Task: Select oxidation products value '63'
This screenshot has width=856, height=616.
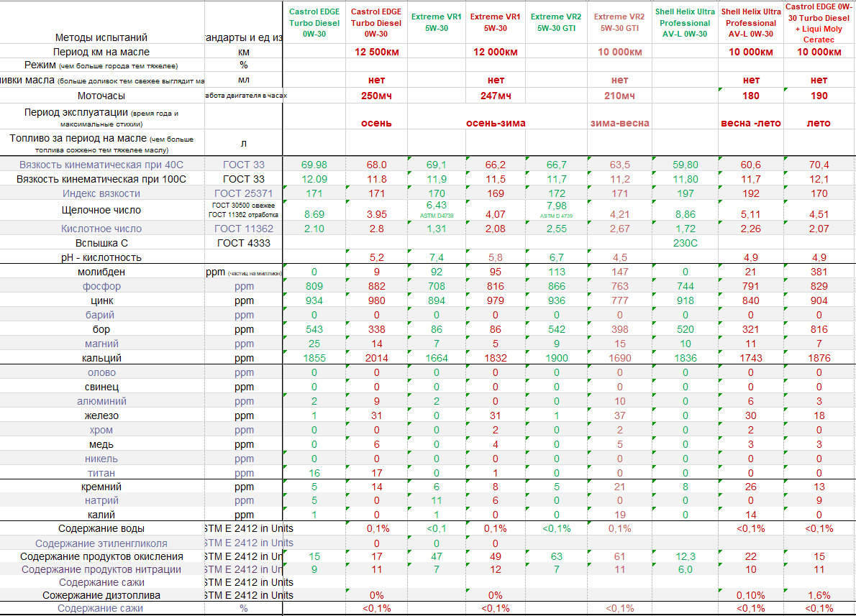Action: [556, 556]
